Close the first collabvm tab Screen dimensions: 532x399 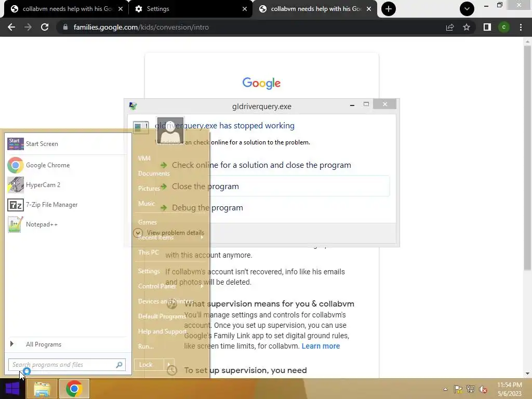121,9
